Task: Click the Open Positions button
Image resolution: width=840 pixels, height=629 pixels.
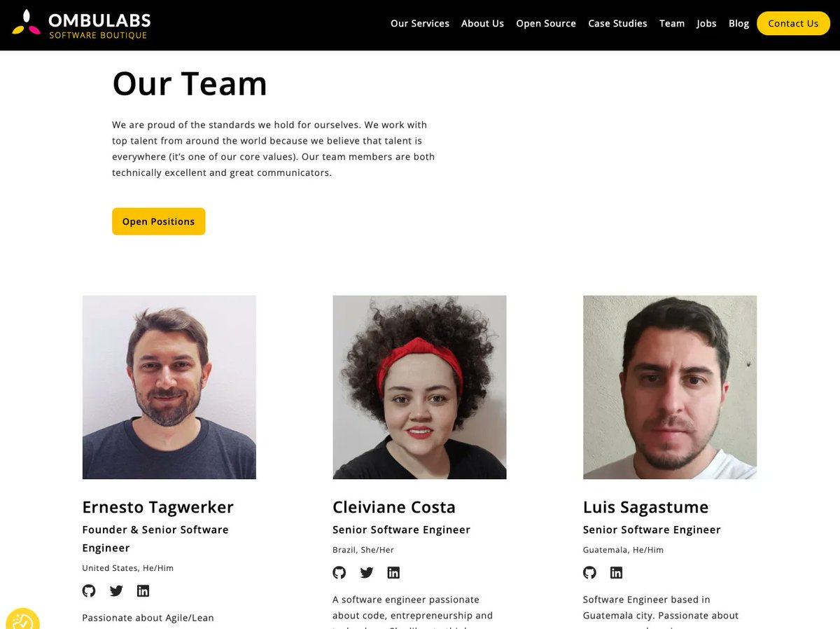Action: [159, 221]
